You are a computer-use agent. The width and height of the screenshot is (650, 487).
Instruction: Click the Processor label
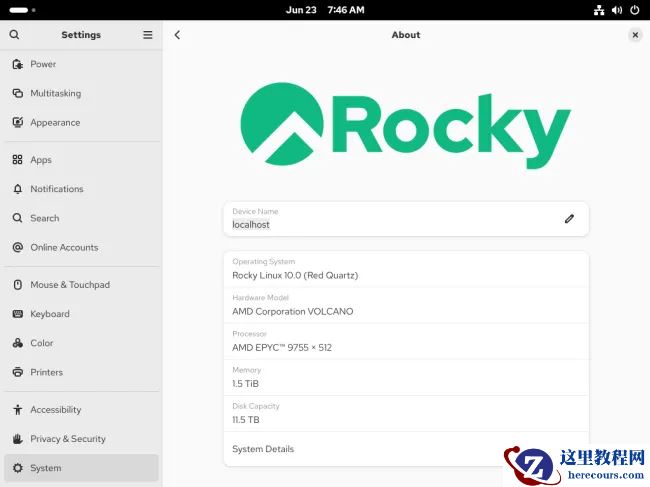(249, 334)
